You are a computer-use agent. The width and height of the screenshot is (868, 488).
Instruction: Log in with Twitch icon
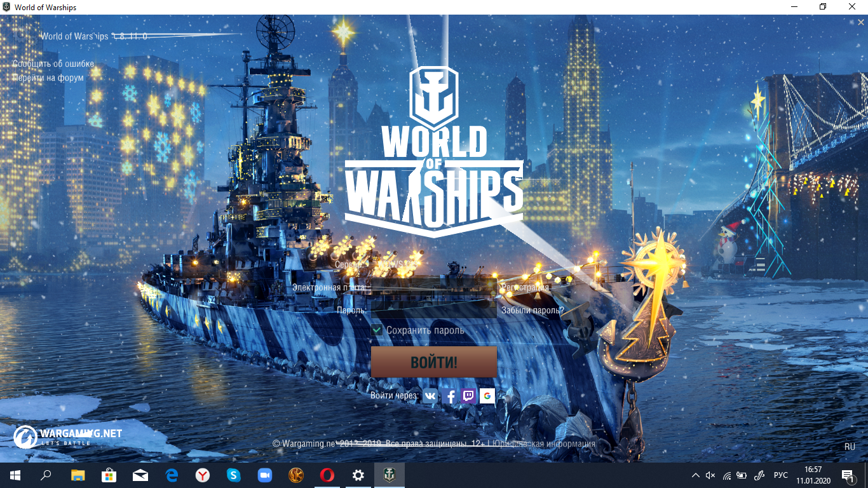point(468,396)
